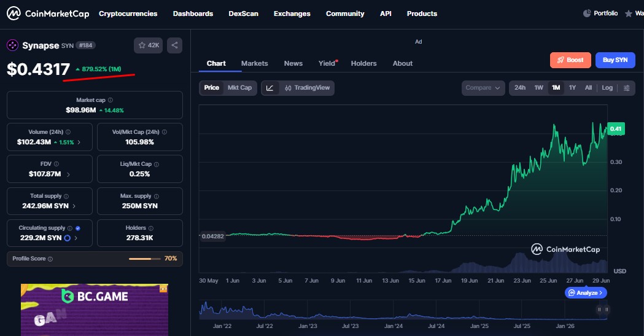
Task: Switch to Chart tab
Action: coord(216,63)
